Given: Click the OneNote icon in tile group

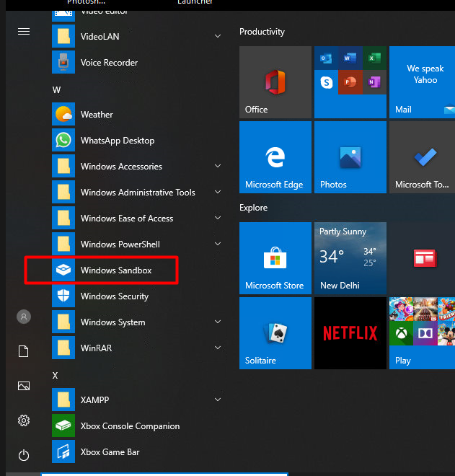Looking at the screenshot, I should click(x=374, y=82).
